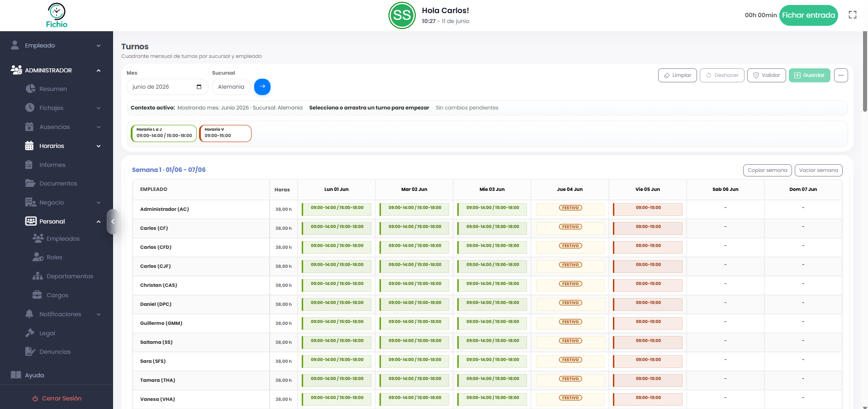
Task: Expand the Ausencias submenu chevron
Action: click(99, 127)
